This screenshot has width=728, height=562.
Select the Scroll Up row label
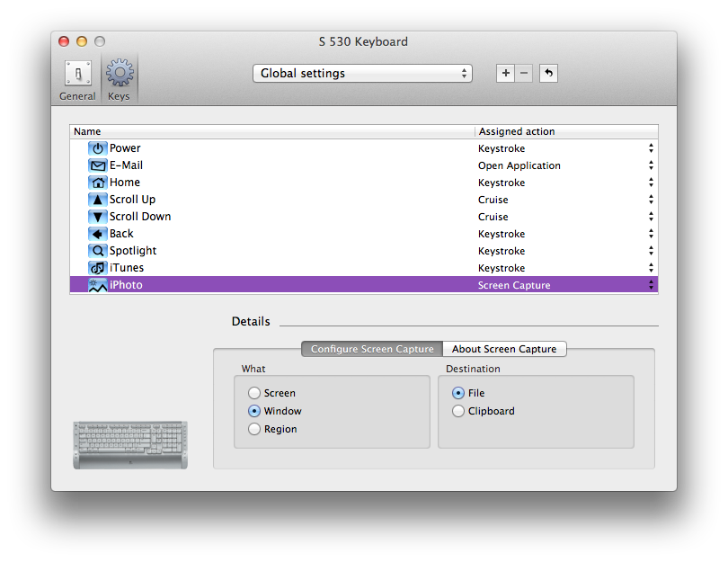tap(132, 200)
